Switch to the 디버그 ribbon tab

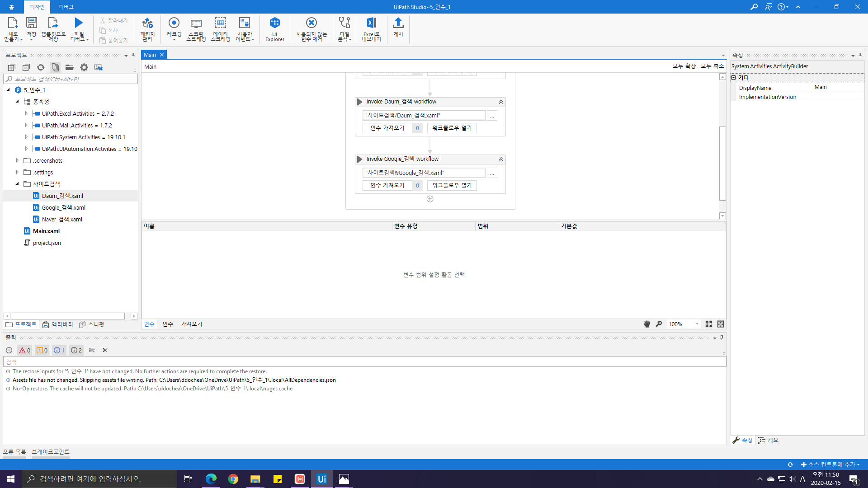point(66,7)
